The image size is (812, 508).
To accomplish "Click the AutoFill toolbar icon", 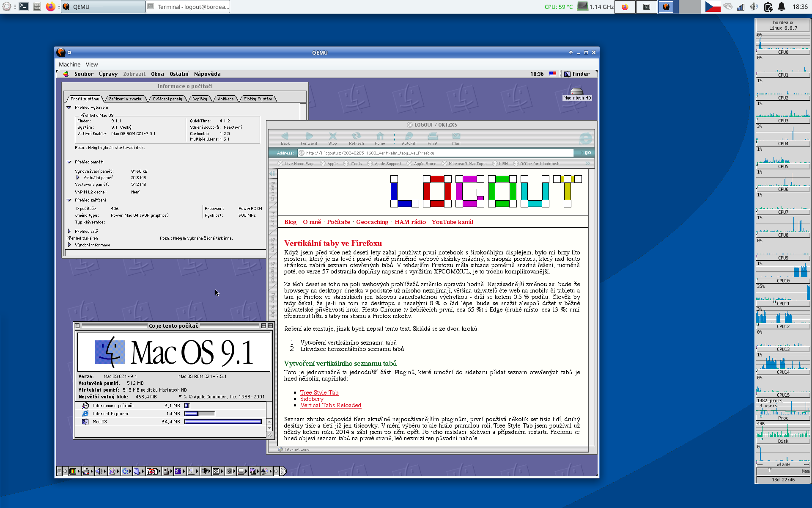I will pos(409,137).
